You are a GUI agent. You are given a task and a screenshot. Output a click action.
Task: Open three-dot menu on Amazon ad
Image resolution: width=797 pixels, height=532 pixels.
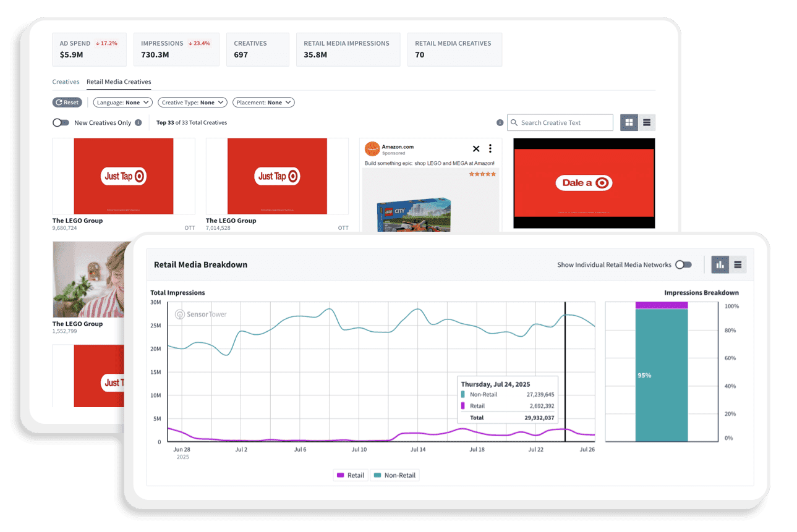(x=490, y=149)
